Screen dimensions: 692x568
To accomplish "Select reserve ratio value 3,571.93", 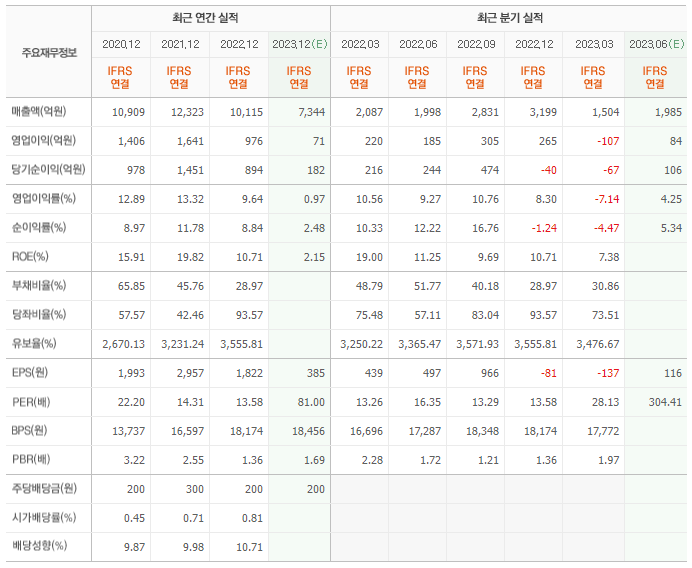I will [x=478, y=344].
